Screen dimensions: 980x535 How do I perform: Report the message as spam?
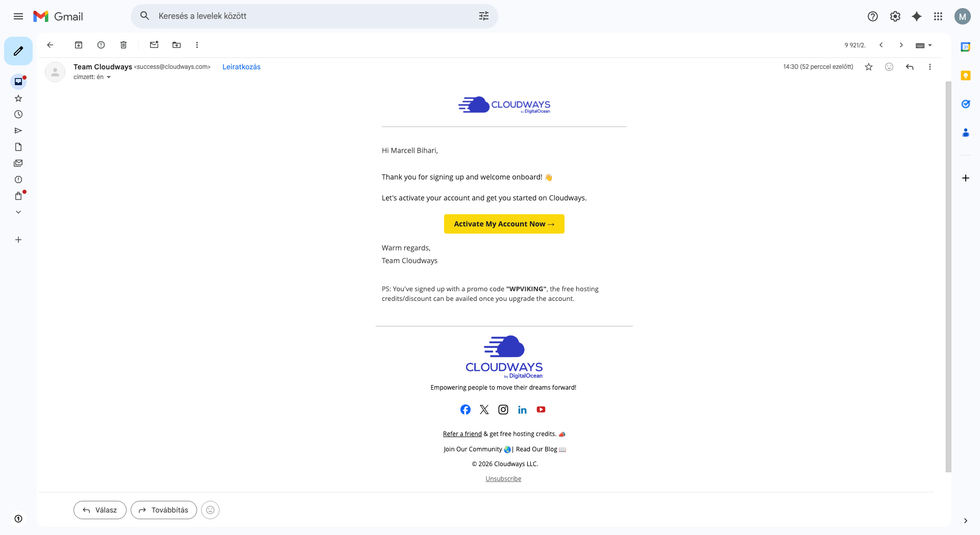[x=101, y=45]
